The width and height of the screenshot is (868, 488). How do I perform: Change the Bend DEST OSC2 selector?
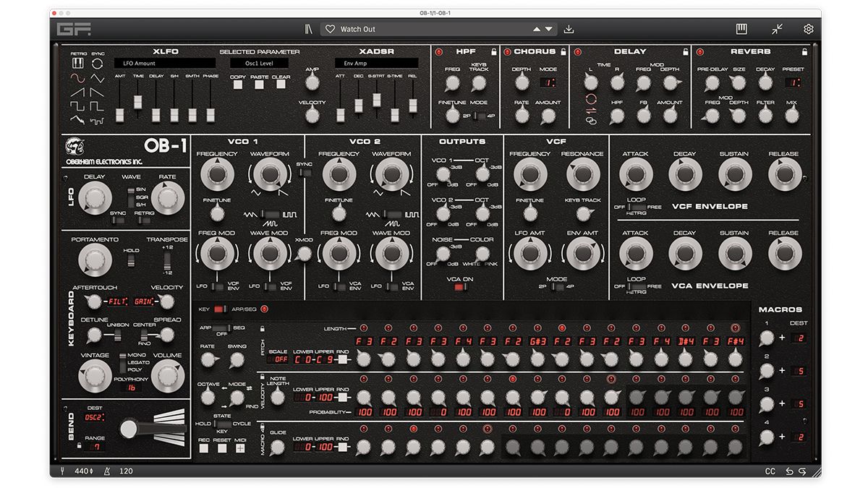pos(95,417)
